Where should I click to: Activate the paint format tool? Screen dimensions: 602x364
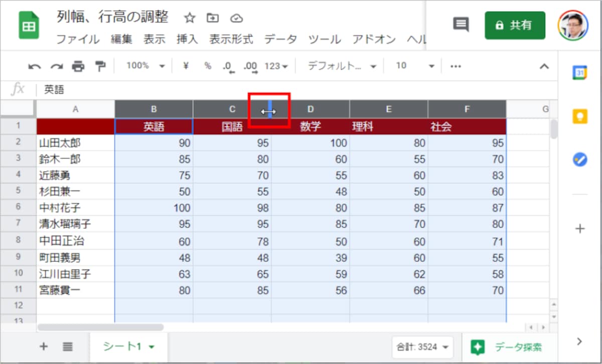point(101,66)
